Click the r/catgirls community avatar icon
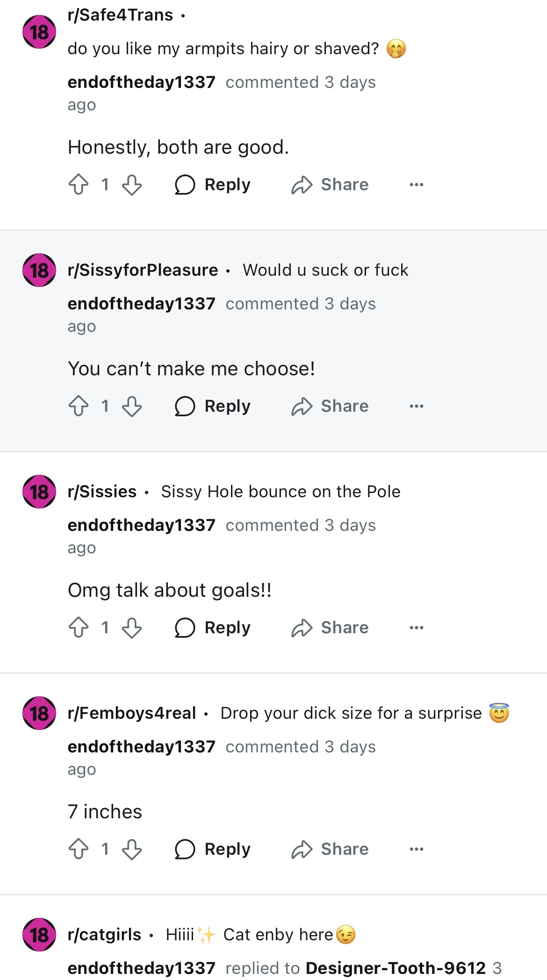 tap(39, 935)
